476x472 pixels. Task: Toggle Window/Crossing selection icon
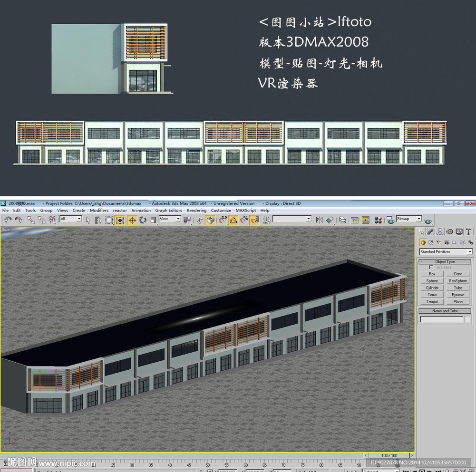120,220
